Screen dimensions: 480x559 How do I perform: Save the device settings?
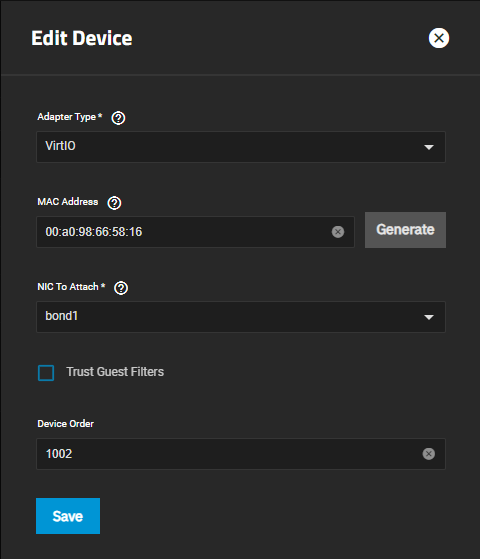pos(68,516)
